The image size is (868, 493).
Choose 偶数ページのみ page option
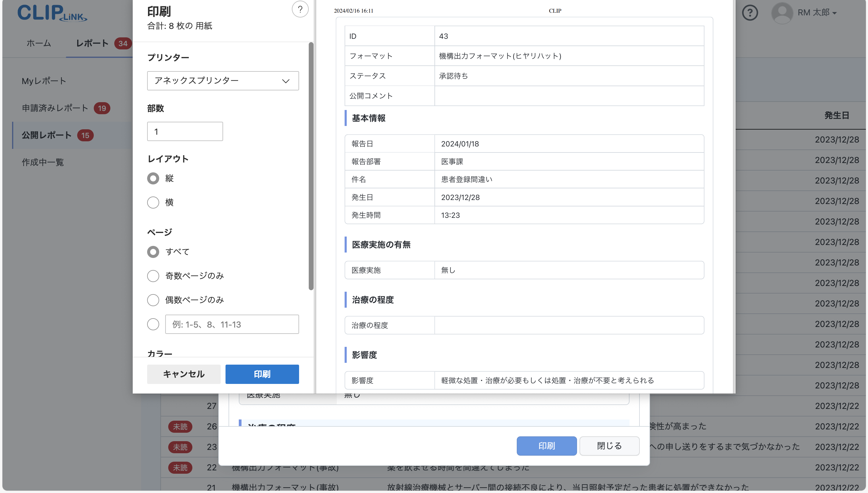[153, 300]
